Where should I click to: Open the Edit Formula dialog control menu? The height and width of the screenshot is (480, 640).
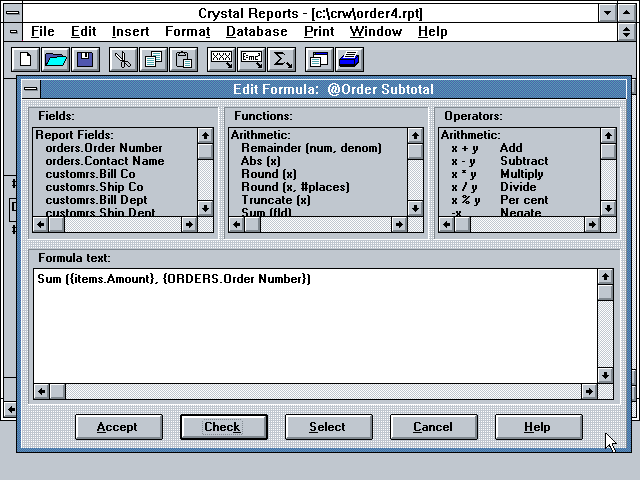point(31,89)
